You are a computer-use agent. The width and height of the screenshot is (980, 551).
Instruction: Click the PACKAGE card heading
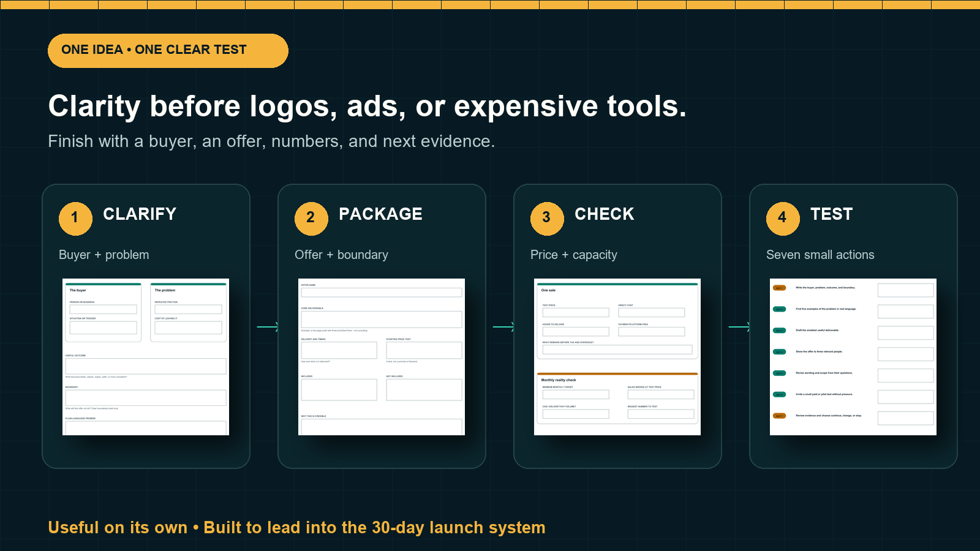[x=380, y=214]
